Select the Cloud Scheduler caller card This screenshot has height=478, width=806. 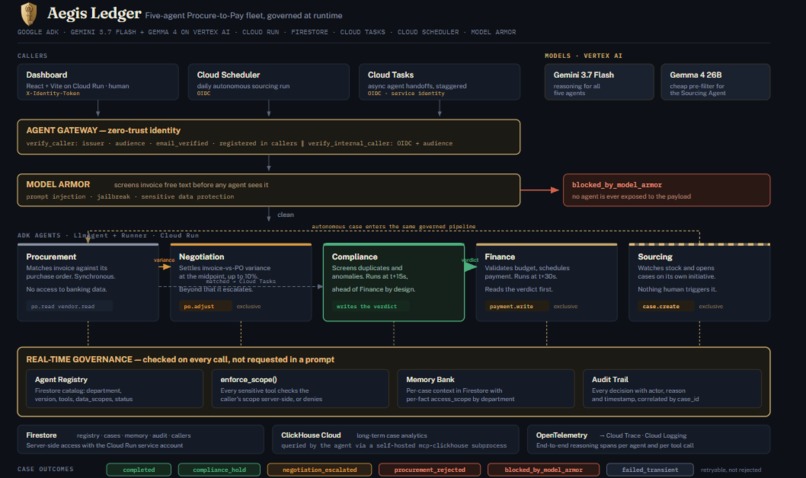click(268, 82)
